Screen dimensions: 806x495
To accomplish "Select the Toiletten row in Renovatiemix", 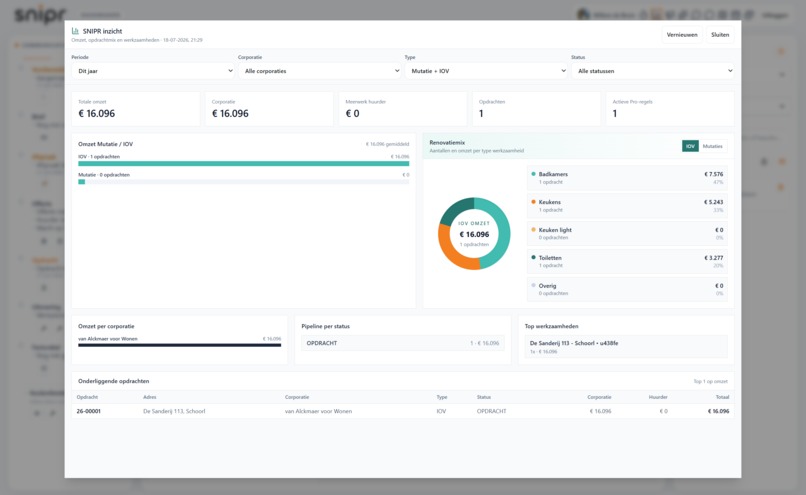I will coord(627,261).
